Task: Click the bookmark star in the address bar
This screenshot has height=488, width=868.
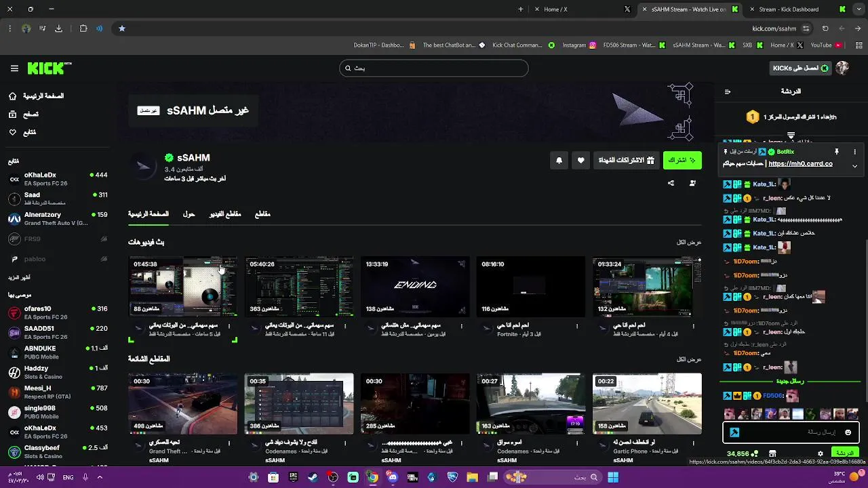Action: [122, 28]
